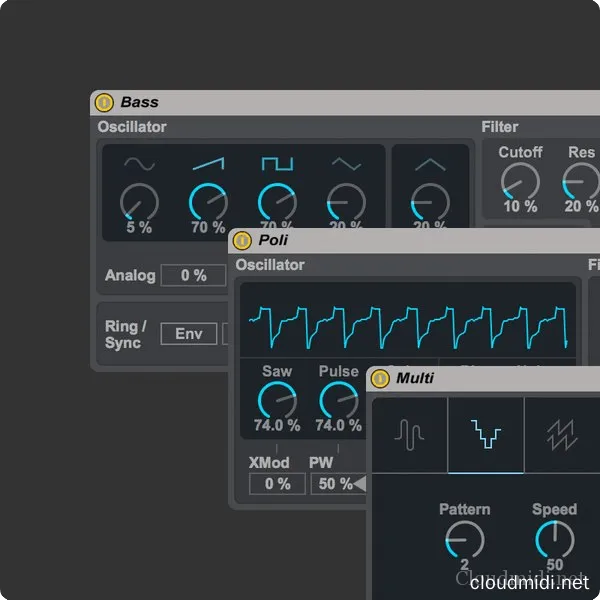Select the first waveform tab in Multi

tap(409, 434)
